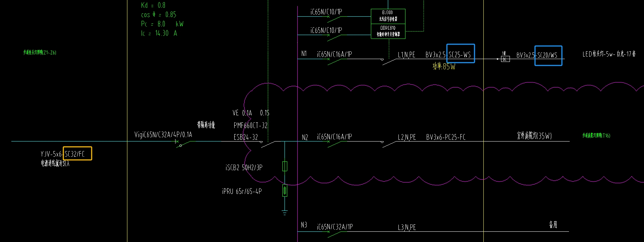Click the 'iSCB2 50H2/3P' label
Screen dimensions: 644x242
click(244, 167)
